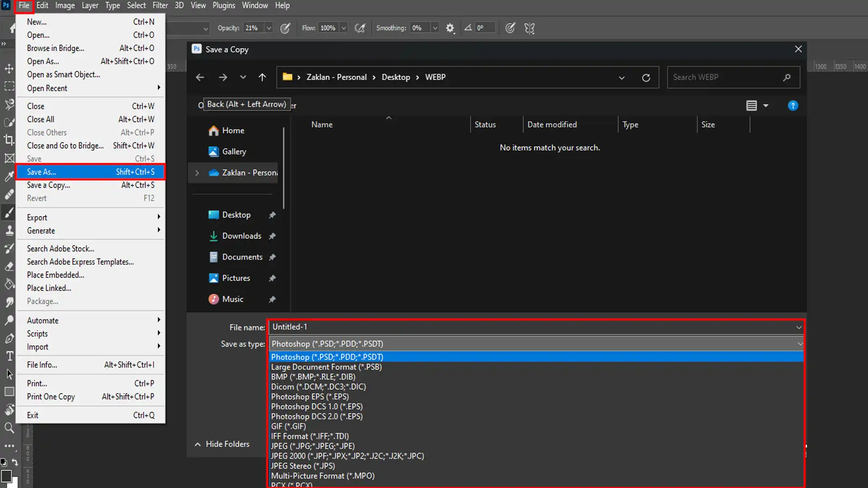Screen dimensions: 868x488
Task: Select the Path Selection tool
Action: click(9, 374)
